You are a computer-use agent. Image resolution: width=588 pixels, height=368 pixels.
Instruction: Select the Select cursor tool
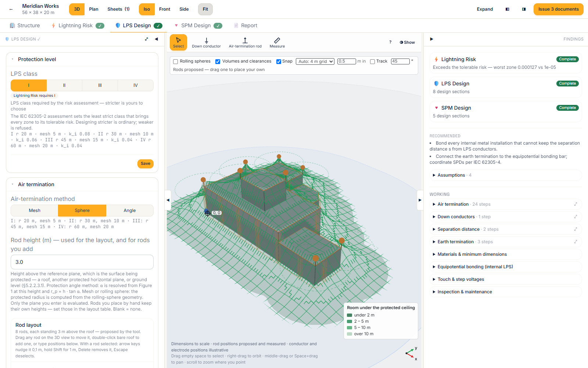pyautogui.click(x=178, y=42)
